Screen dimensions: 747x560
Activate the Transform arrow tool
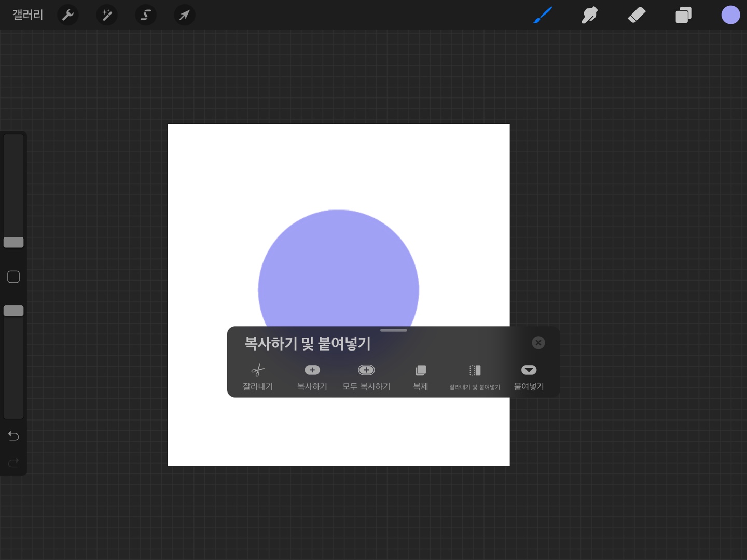185,15
